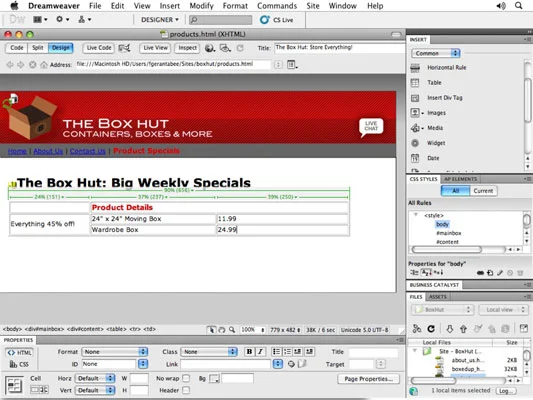The height and width of the screenshot is (400, 533).
Task: Click the Select pointer tool in status bar
Action: coord(211,330)
